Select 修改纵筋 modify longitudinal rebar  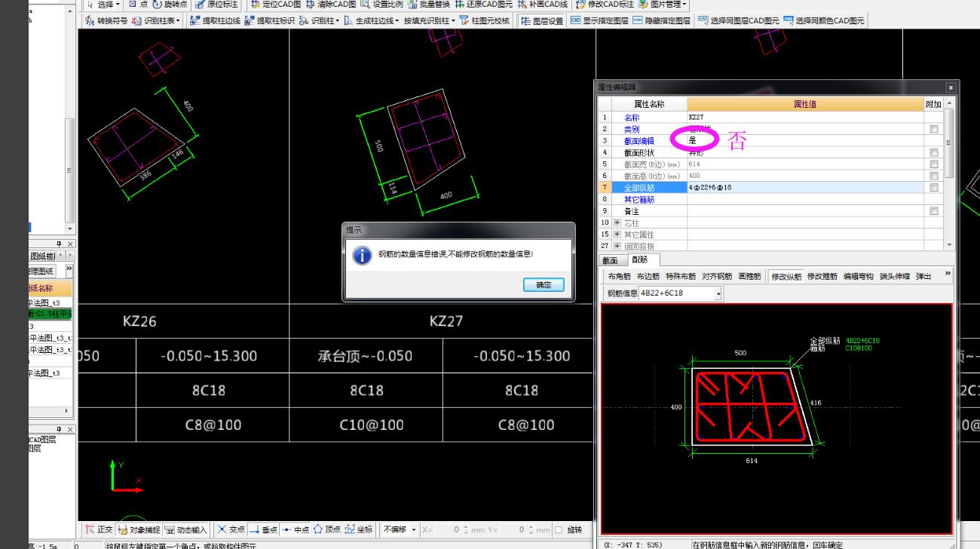coord(787,277)
